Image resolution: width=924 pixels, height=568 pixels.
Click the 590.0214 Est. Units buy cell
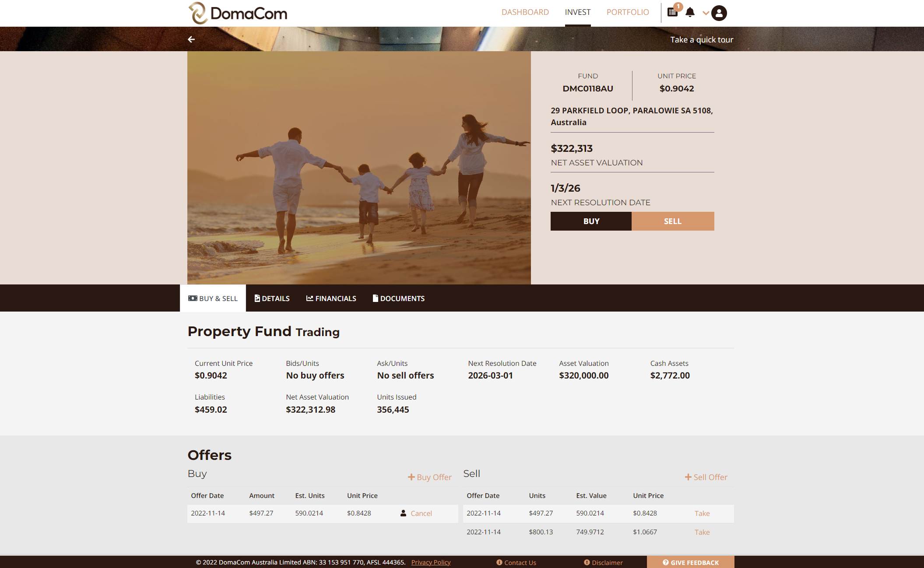309,513
